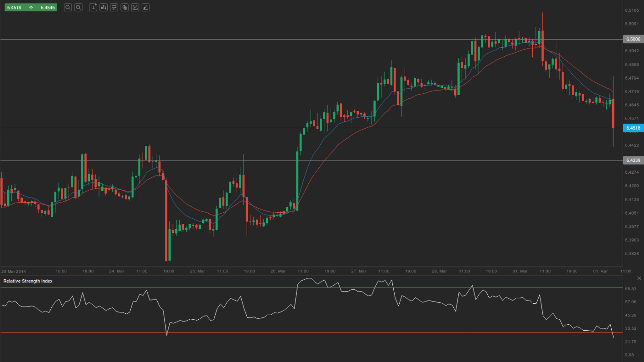Click the copy/duplicate chart icon
Viewport: 644px width, 362px height.
(124, 7)
